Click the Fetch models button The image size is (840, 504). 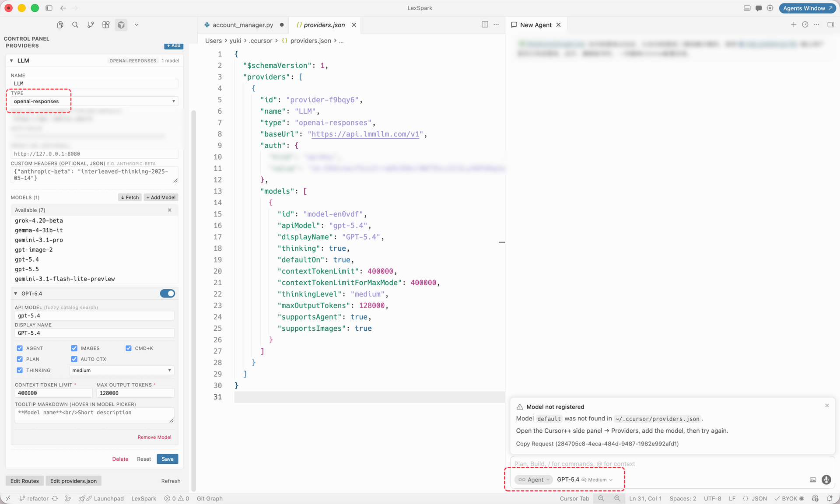click(x=130, y=197)
